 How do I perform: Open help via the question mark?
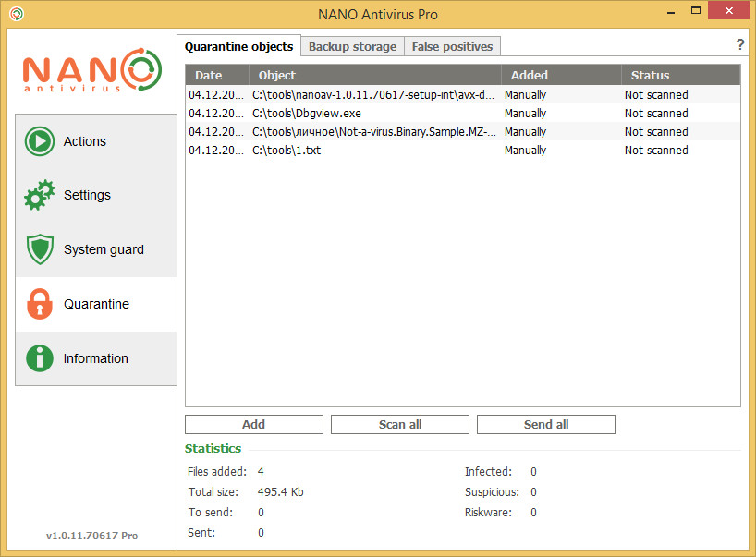740,45
